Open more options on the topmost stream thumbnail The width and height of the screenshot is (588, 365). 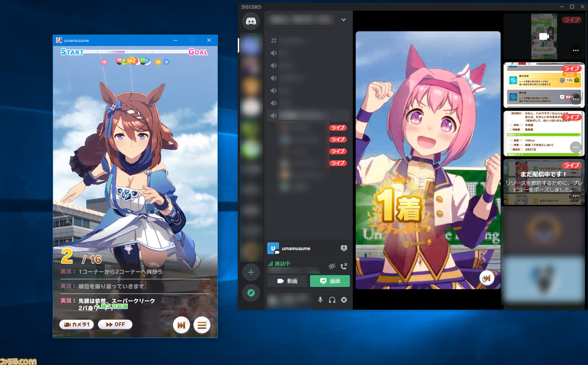pos(576,51)
